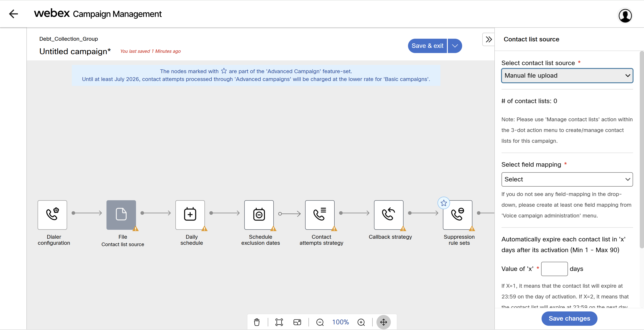Image resolution: width=644 pixels, height=330 pixels.
Task: Open the Suppression rule sets node
Action: coord(457,215)
